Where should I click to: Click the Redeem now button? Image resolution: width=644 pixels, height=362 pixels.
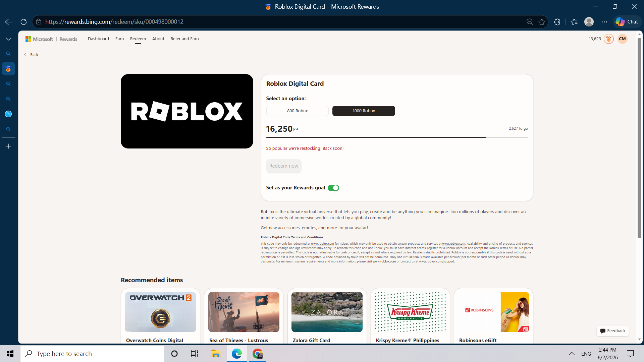[284, 166]
